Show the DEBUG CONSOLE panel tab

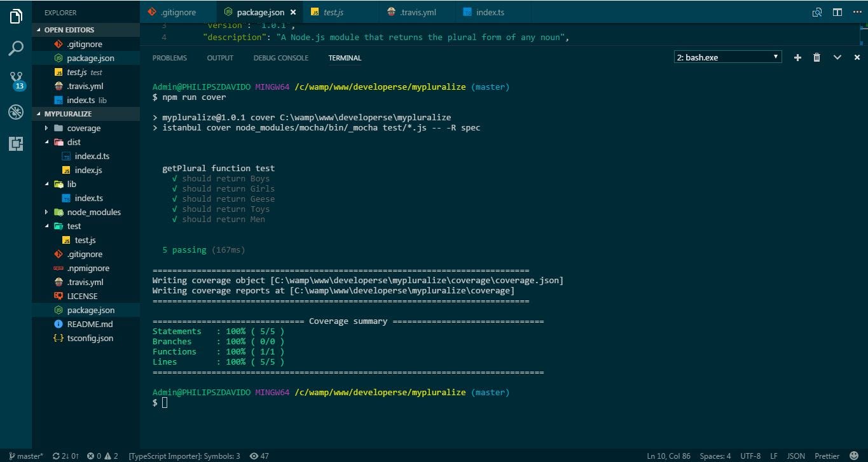pyautogui.click(x=280, y=58)
